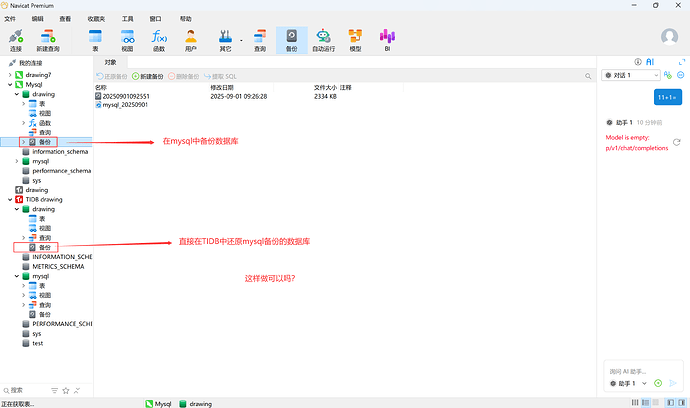Click the regenerate response refresh icon
690x408 pixels.
(677, 142)
